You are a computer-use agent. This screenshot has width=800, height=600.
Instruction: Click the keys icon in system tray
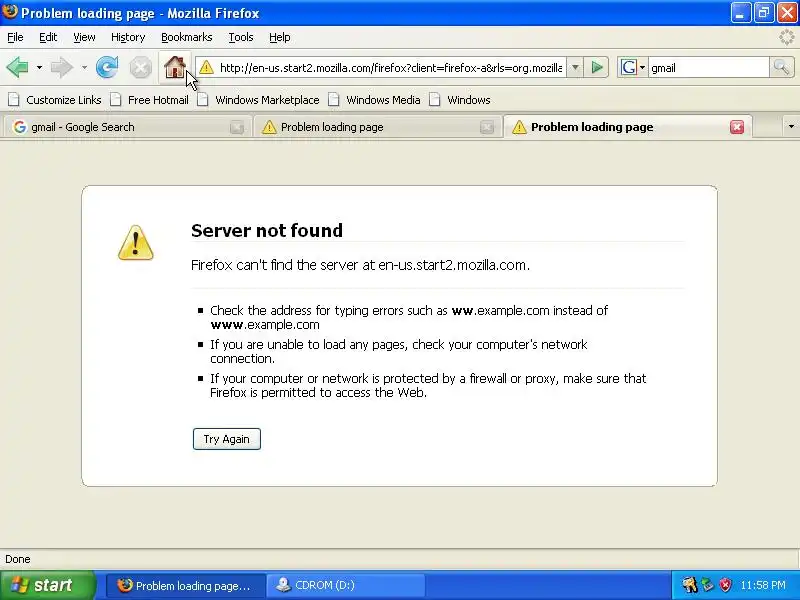pyautogui.click(x=689, y=585)
